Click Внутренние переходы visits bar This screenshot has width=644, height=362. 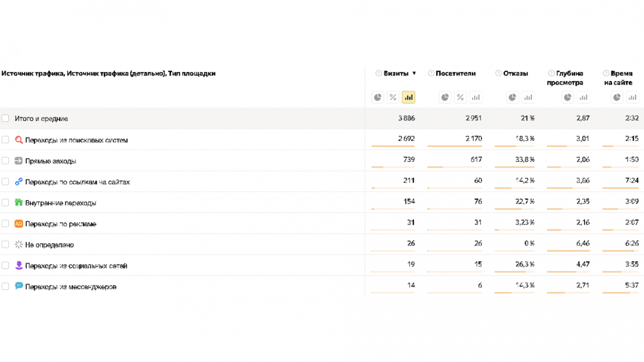click(393, 209)
